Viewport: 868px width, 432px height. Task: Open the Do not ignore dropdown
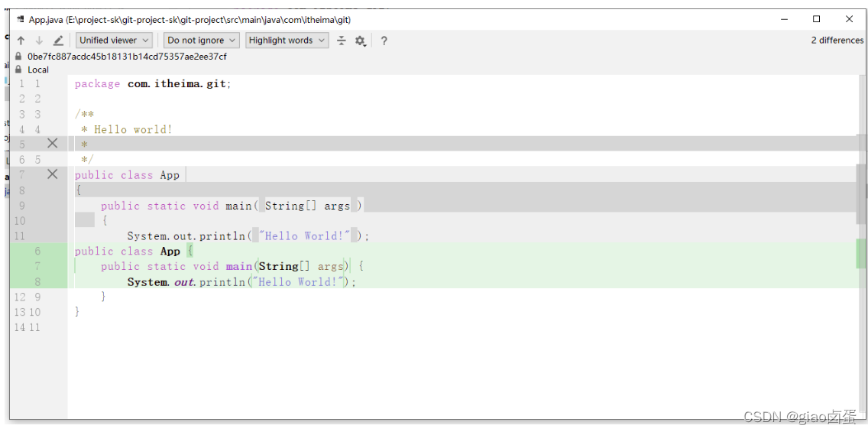click(202, 40)
